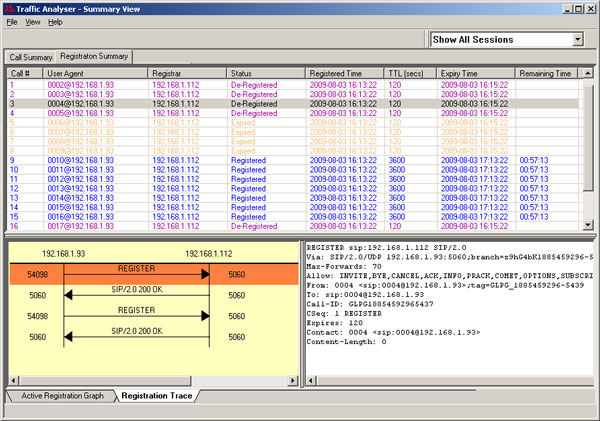Sort by the Expiry Time column header

(x=476, y=73)
